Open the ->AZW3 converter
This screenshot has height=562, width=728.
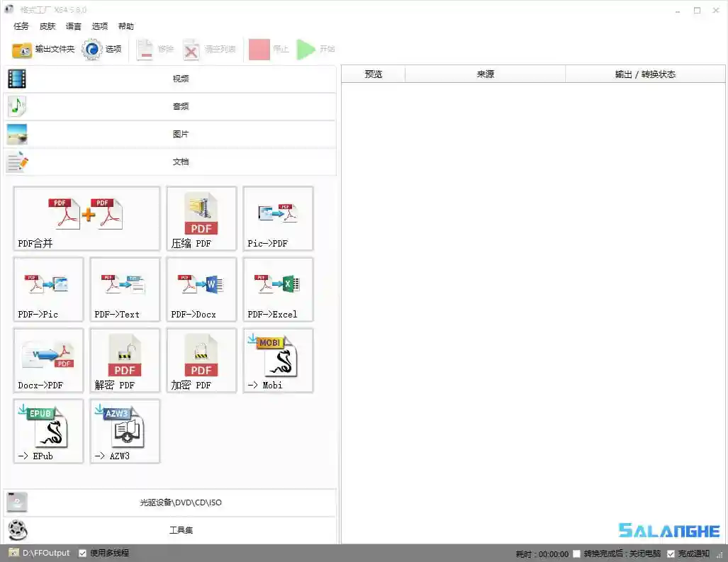point(124,431)
